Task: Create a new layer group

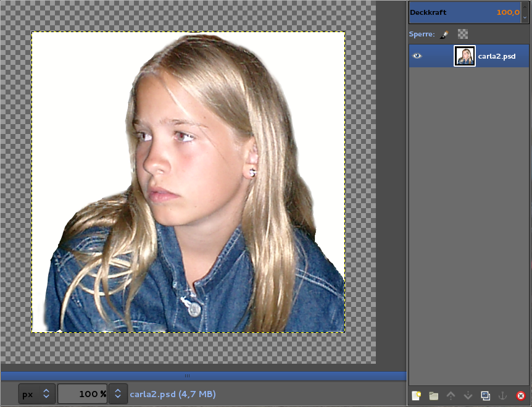Action: coord(433,396)
